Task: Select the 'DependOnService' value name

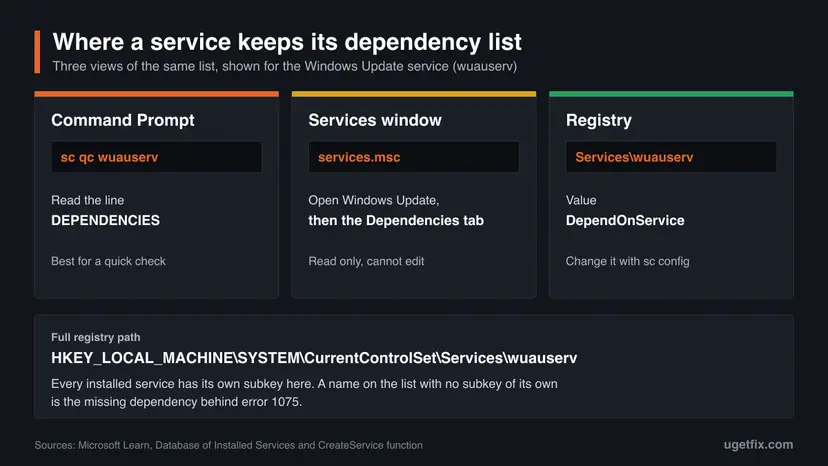Action: [x=625, y=220]
